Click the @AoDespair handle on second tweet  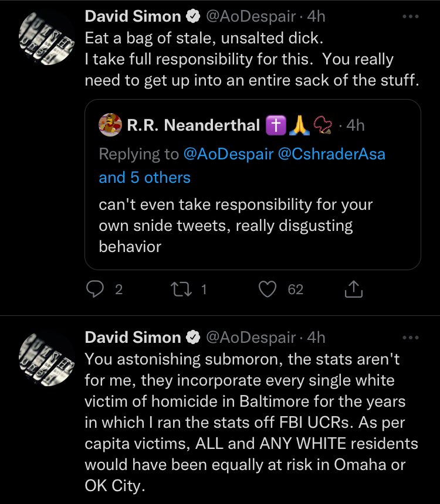click(x=251, y=338)
